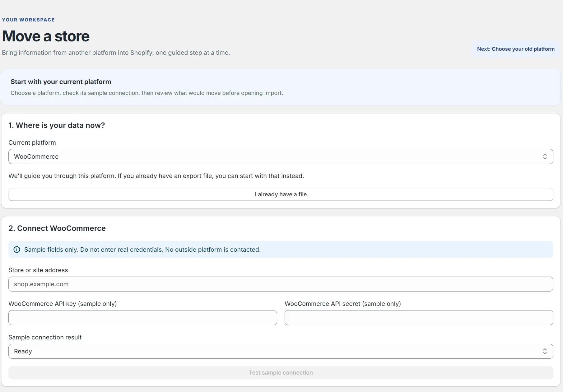Click the 'Sample fields only' notice text
563x392 pixels.
(x=142, y=250)
